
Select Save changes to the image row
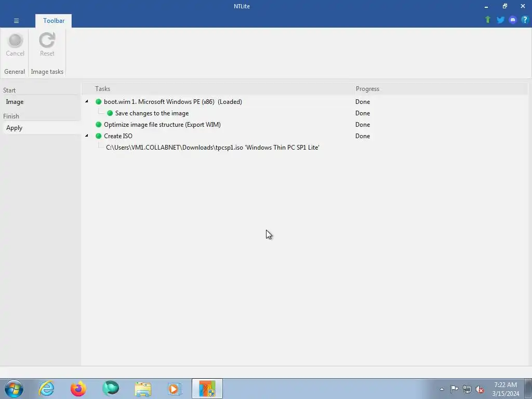point(152,113)
